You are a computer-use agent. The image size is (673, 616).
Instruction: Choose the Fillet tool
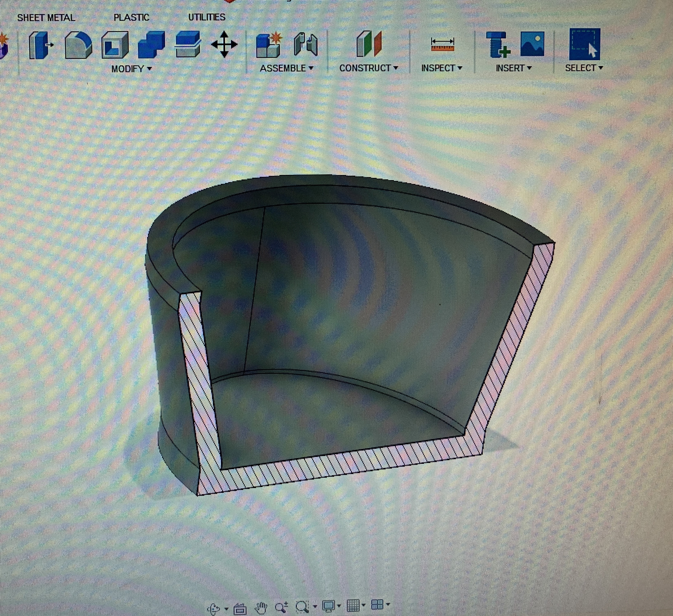pos(78,45)
